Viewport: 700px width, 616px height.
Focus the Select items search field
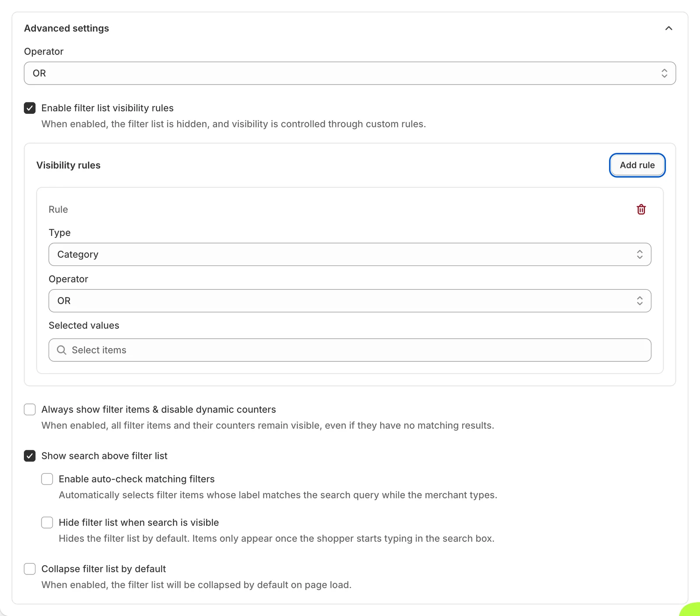point(350,350)
